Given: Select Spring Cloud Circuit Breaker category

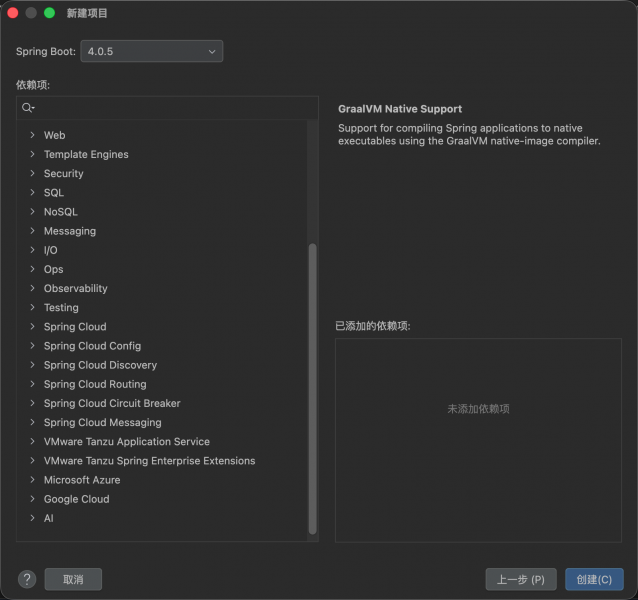Looking at the screenshot, I should tap(162, 403).
